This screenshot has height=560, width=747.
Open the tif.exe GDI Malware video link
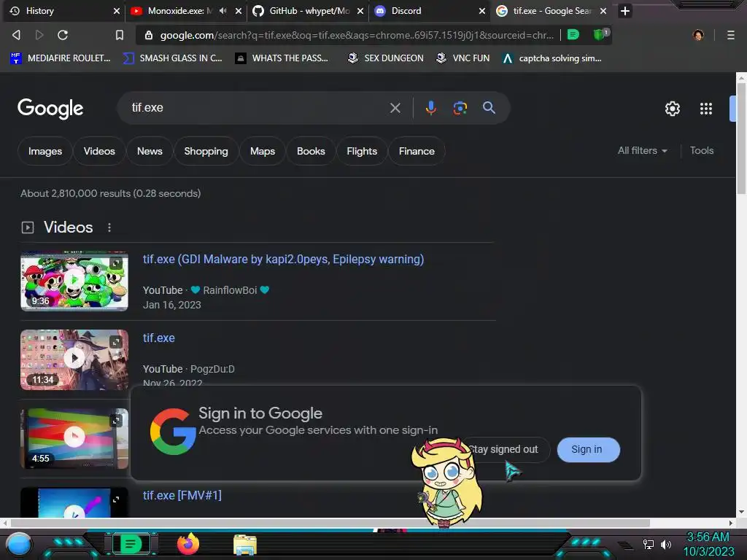click(x=283, y=259)
